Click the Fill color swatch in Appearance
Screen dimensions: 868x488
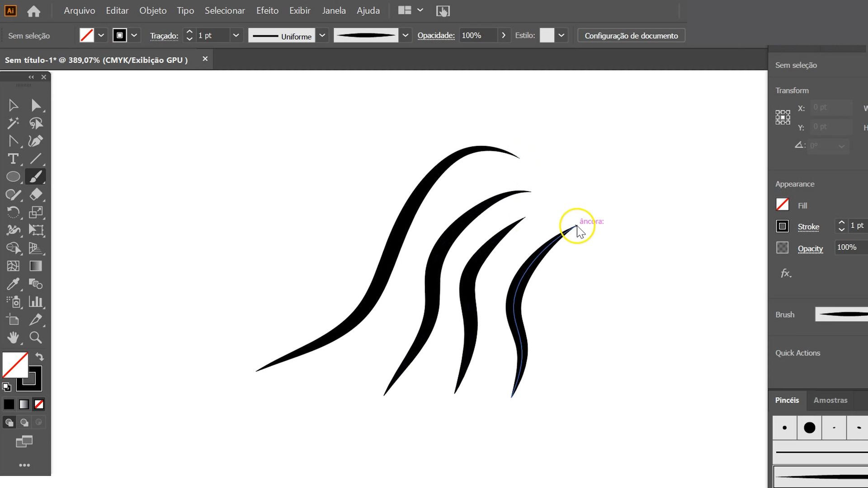point(782,205)
